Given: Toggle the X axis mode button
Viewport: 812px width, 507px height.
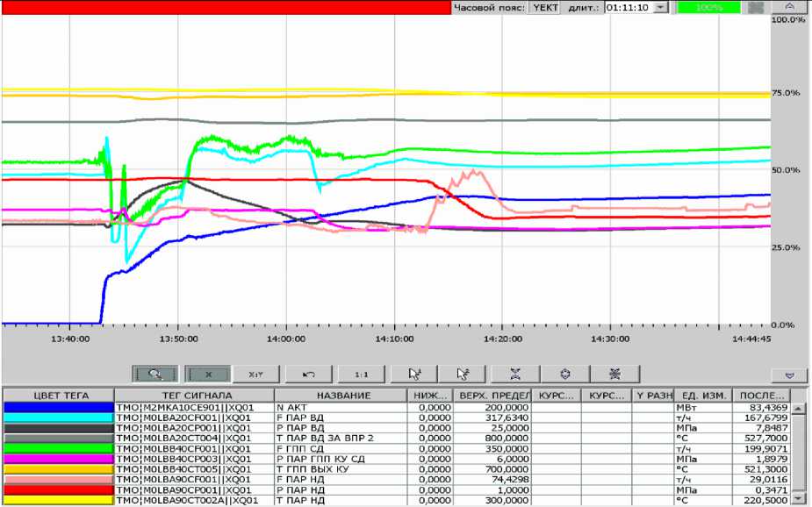Looking at the screenshot, I should point(207,374).
